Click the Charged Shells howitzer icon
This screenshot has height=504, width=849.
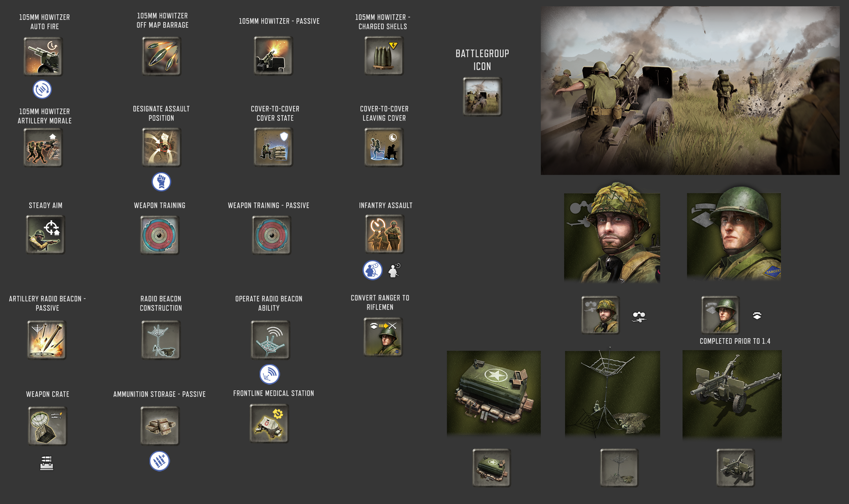[x=384, y=56]
